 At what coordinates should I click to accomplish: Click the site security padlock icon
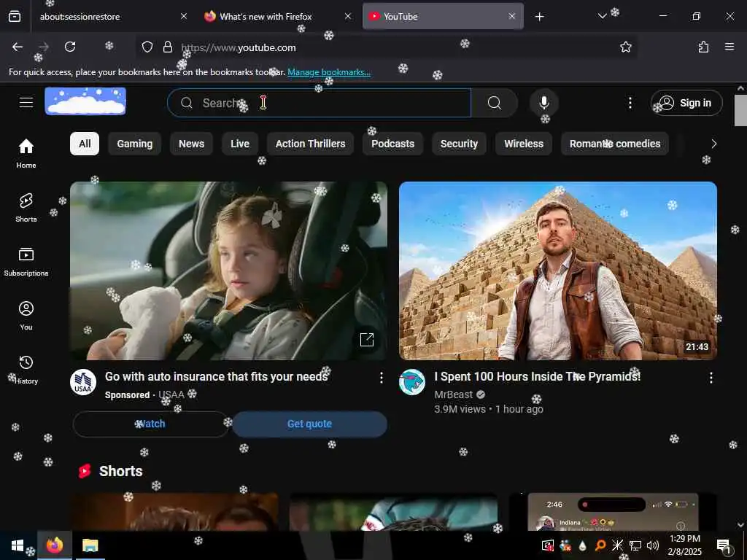168,47
